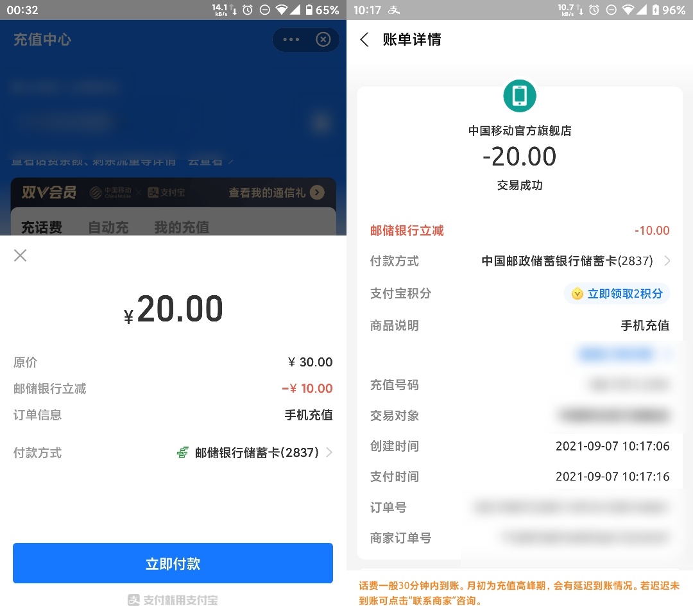Close the payment sheet with the X icon
Image resolution: width=693 pixels, height=616 pixels.
[x=21, y=255]
